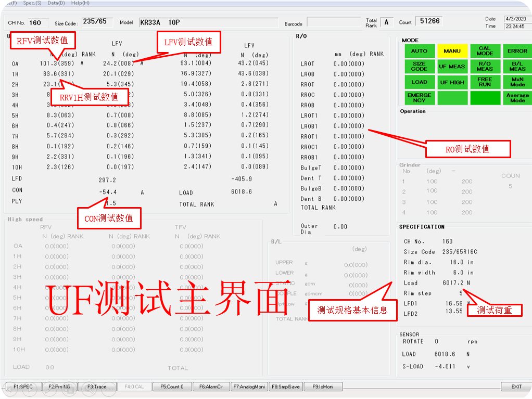The width and height of the screenshot is (532, 399).
Task: Clear alarms with F6:AlarmClr
Action: point(211,387)
